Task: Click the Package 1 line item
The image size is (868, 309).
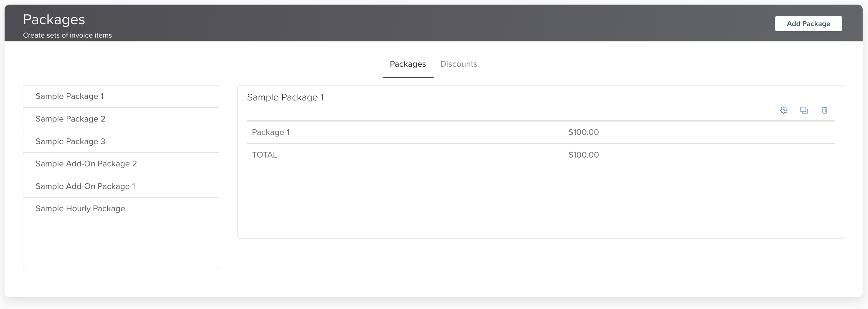Action: pyautogui.click(x=271, y=132)
